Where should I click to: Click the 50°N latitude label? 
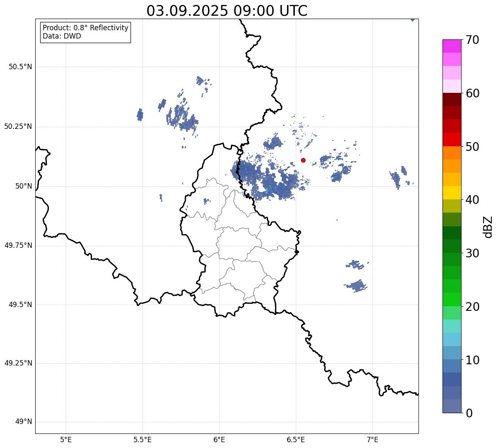[24, 186]
